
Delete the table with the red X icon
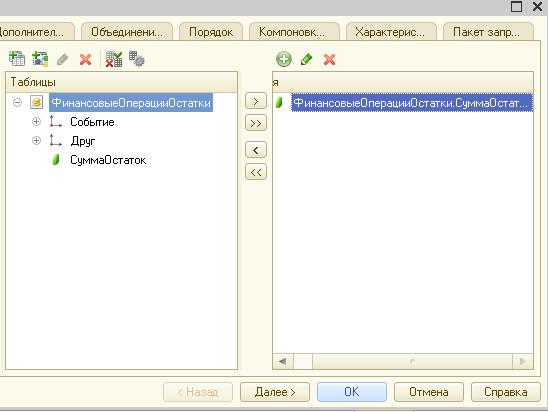tap(85, 59)
